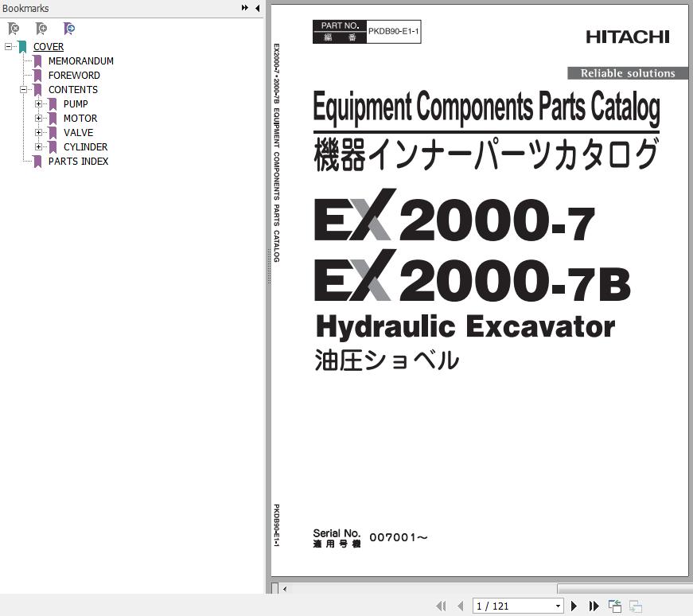The image size is (693, 616).
Task: Click the EX2000-7B model name
Action: pyautogui.click(x=472, y=276)
